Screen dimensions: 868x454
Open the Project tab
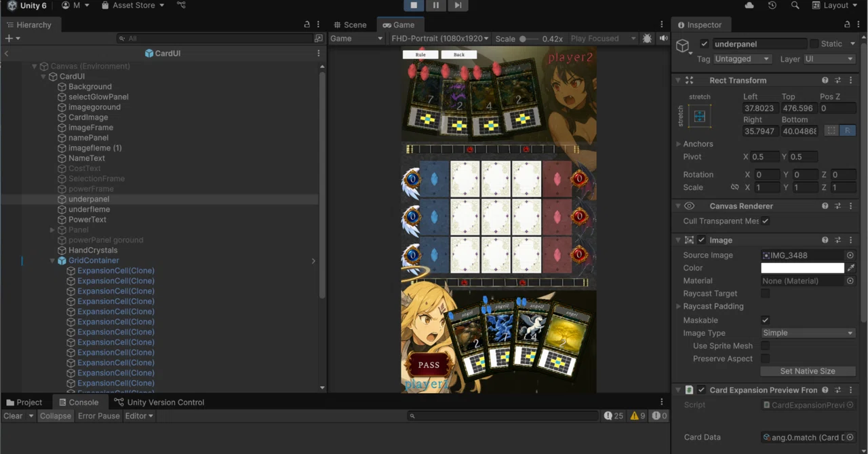tap(24, 402)
